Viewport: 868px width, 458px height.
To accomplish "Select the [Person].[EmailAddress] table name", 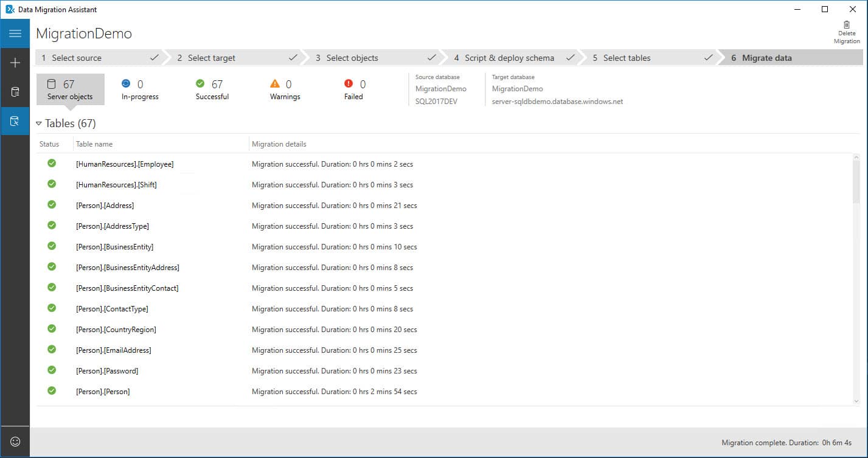I will tap(114, 350).
